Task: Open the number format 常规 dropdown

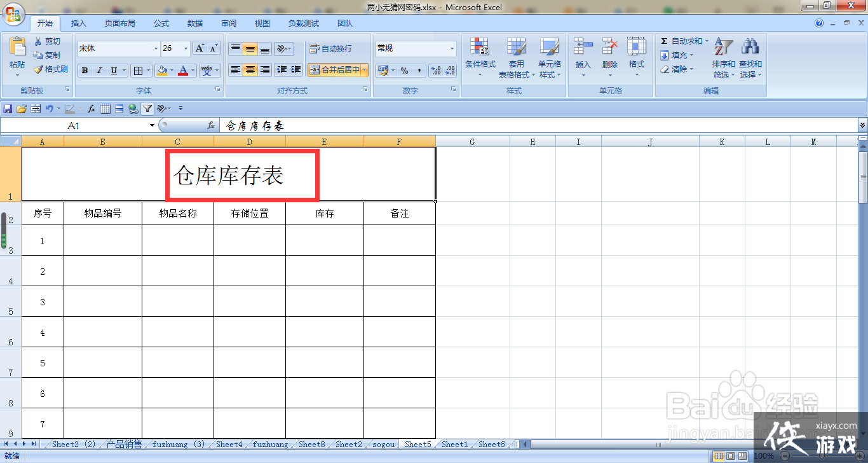Action: (452, 48)
